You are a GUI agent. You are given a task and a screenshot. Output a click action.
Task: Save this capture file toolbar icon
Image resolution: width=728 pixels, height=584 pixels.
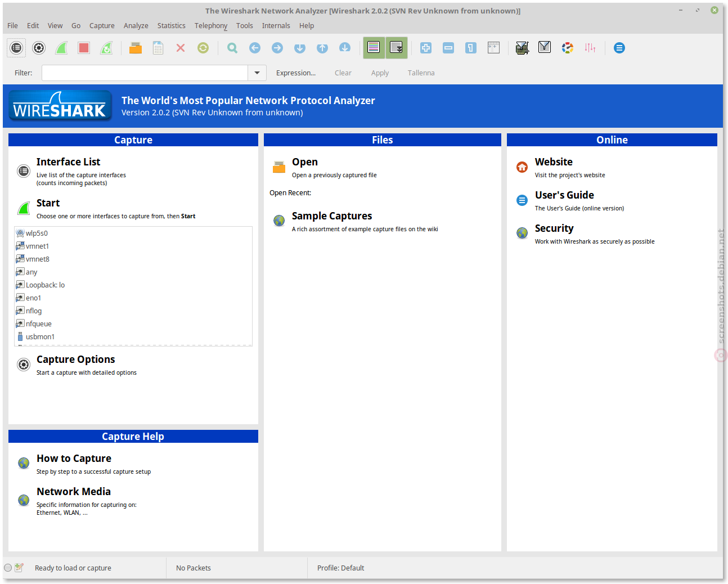(158, 48)
